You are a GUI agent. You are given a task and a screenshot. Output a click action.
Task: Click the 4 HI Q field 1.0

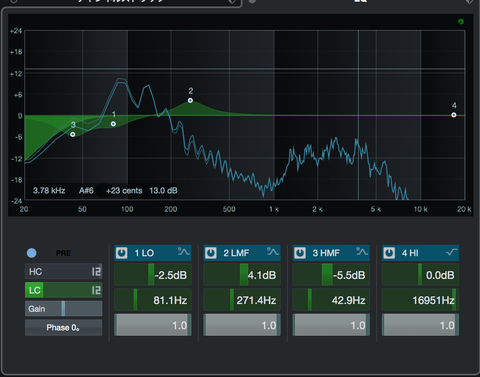click(420, 325)
